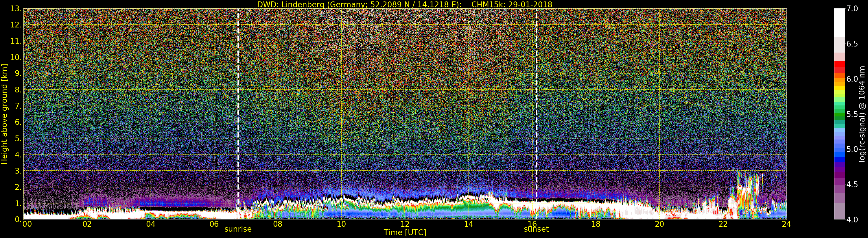The height and width of the screenshot is (238, 868).
Task: Click the colorbar value '6.5'
Action: [x=852, y=44]
